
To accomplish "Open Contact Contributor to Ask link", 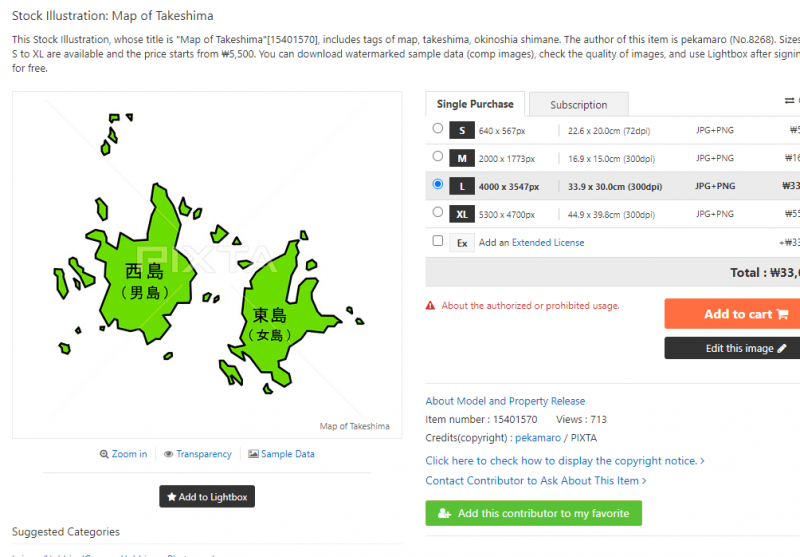I will [536, 481].
